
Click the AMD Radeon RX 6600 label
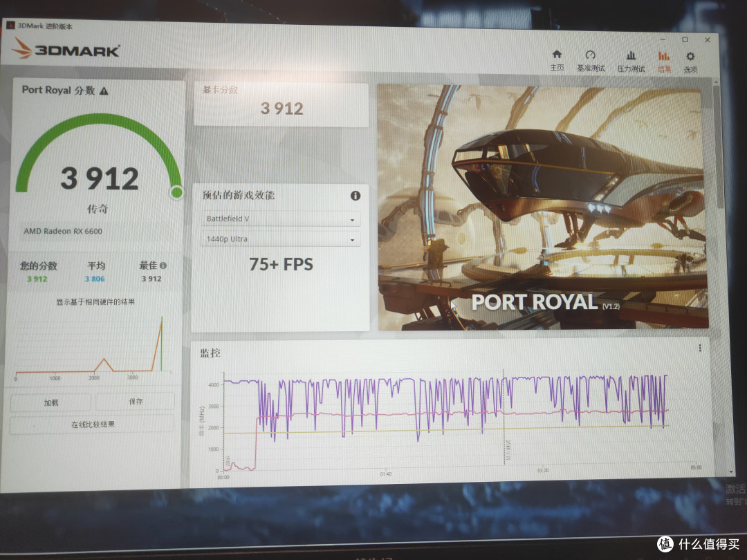point(63,231)
